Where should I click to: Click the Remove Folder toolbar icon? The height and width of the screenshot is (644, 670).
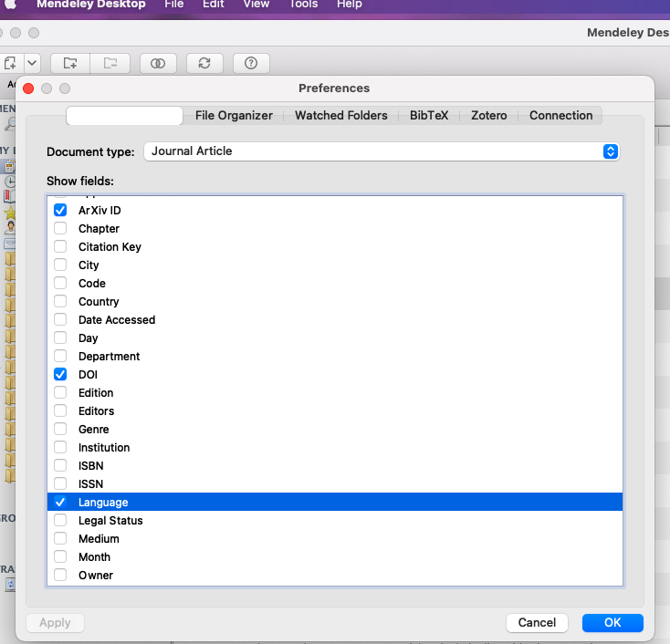pyautogui.click(x=110, y=63)
